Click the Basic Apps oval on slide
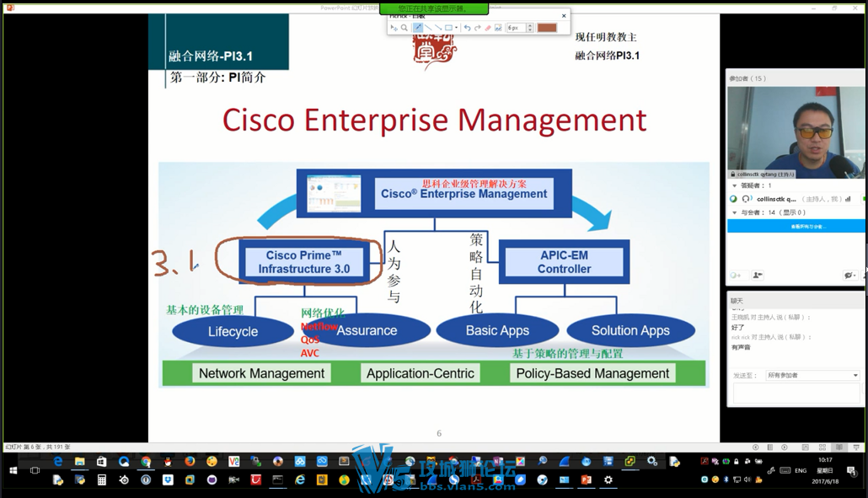The height and width of the screenshot is (498, 868). (x=497, y=330)
